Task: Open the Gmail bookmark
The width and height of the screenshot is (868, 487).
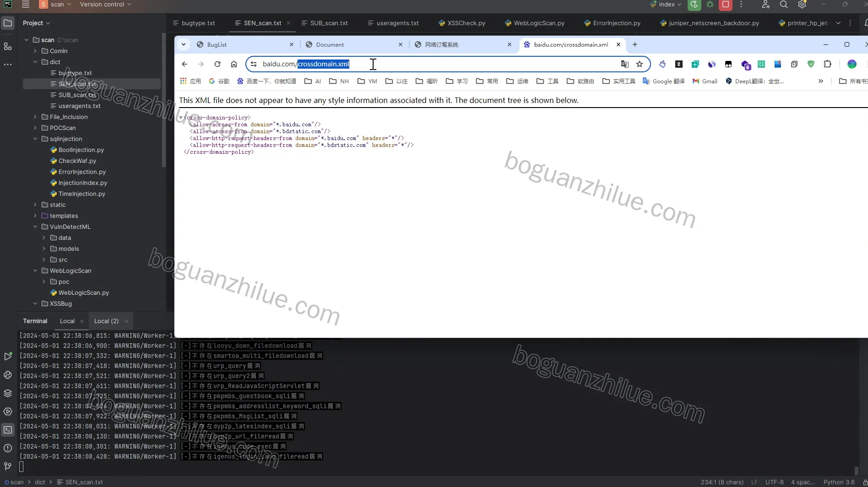Action: click(x=705, y=81)
